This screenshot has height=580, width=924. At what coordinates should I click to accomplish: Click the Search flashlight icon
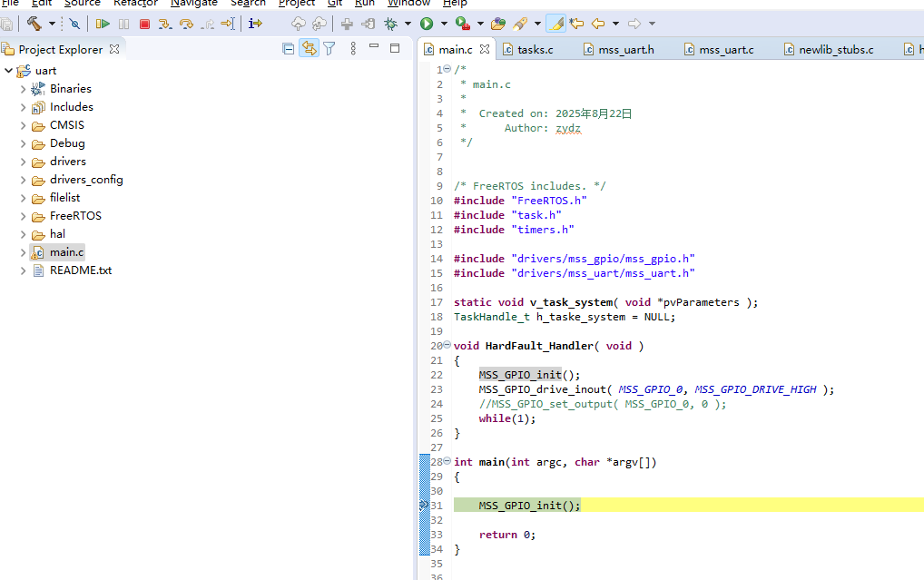[520, 24]
